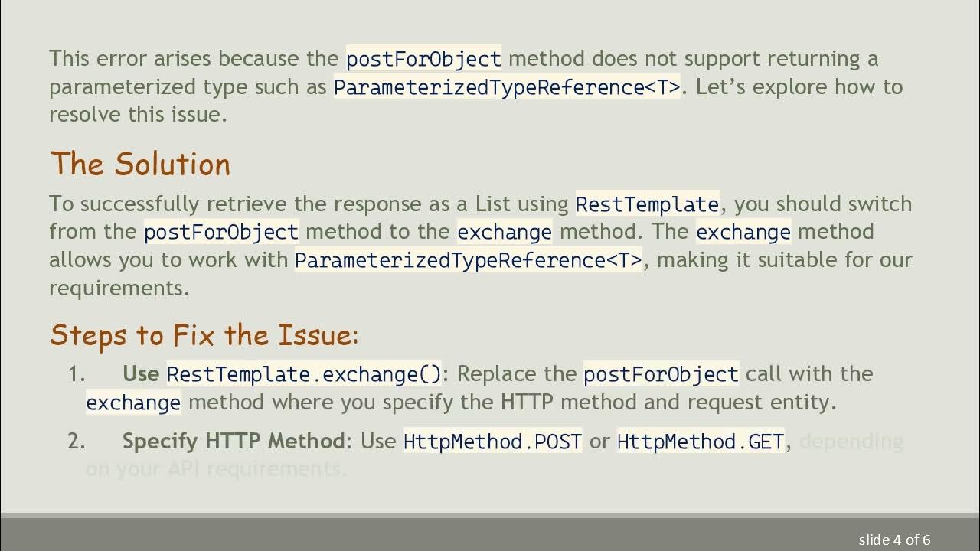Click the 'Steps to Fix the Issue:' heading
This screenshot has width=980, height=551.
[x=204, y=335]
